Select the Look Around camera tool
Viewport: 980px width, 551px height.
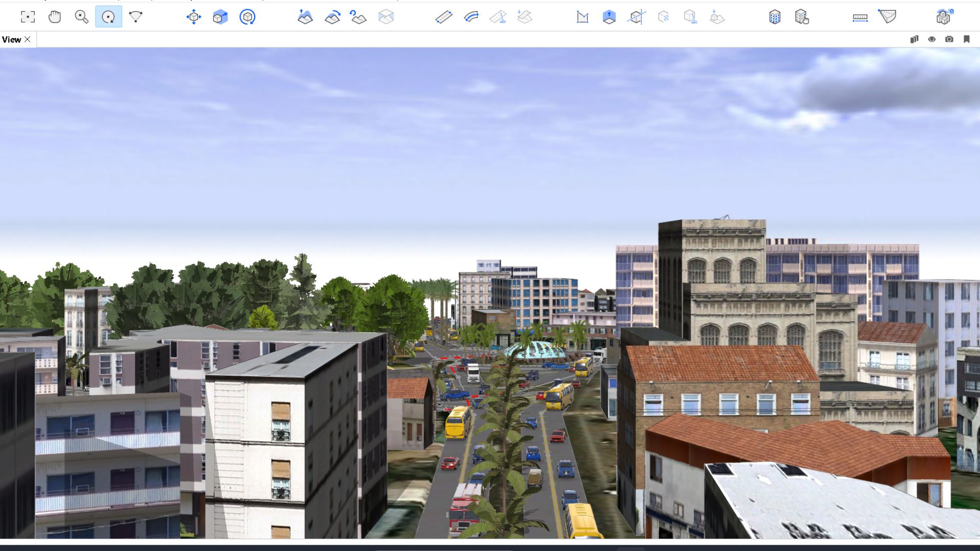point(135,17)
